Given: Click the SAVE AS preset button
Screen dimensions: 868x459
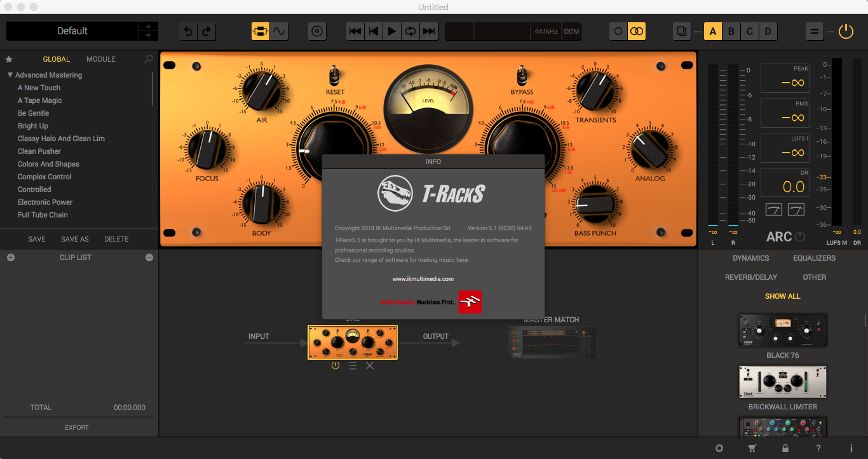Looking at the screenshot, I should click(x=75, y=239).
